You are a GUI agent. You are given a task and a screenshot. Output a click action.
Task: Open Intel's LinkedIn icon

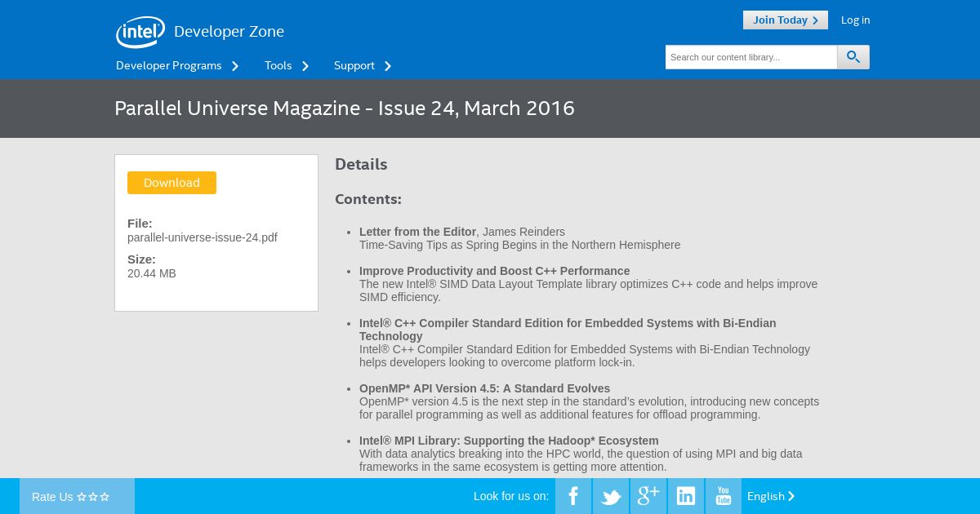tap(686, 496)
